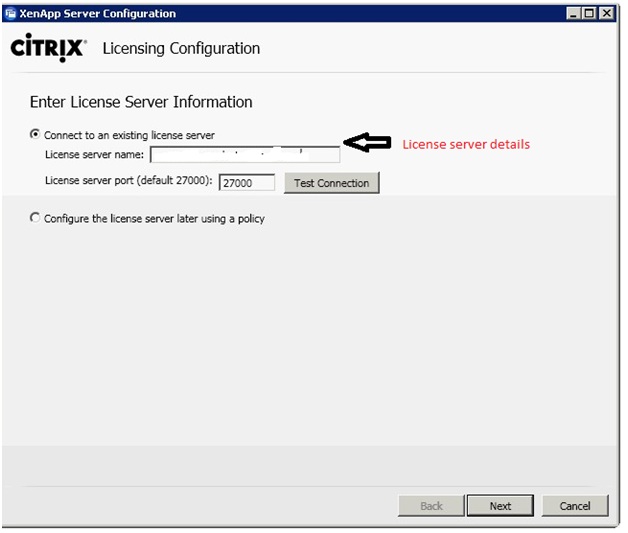Click the 'Enter License Server Information' text
The height and width of the screenshot is (533, 628).
[x=141, y=102]
